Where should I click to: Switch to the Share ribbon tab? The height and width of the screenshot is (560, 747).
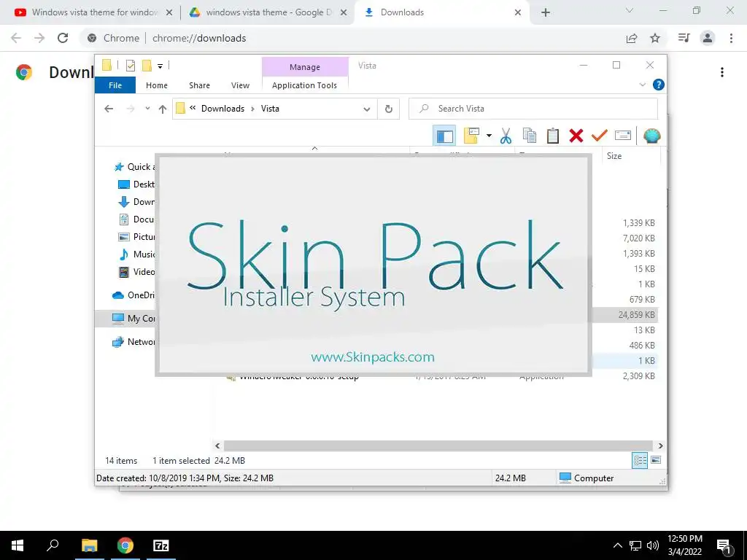(199, 85)
